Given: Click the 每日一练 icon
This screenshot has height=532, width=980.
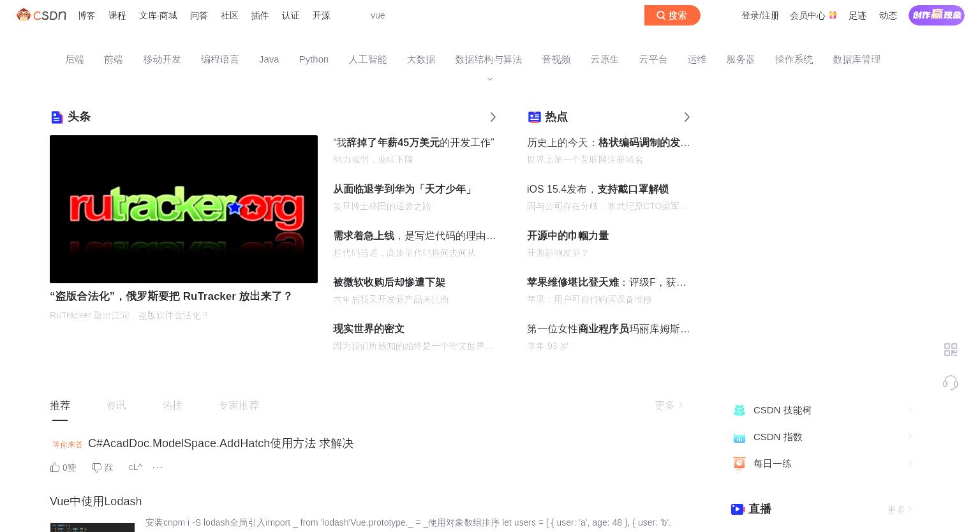Looking at the screenshot, I should (739, 464).
